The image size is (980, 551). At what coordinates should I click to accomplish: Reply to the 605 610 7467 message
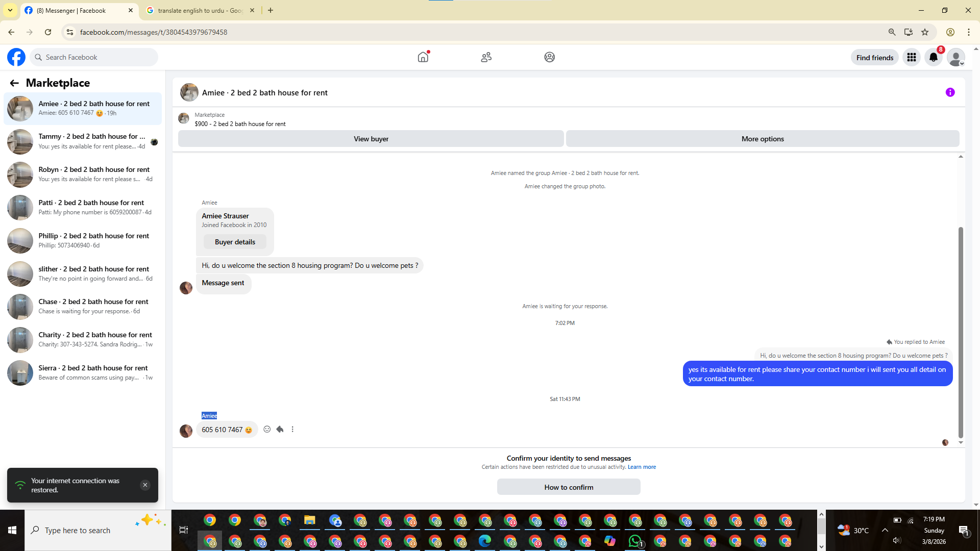280,430
